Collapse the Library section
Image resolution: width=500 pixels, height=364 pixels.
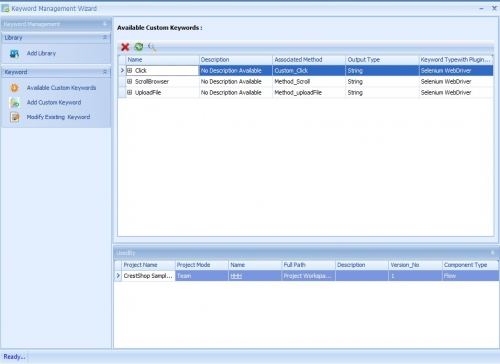[x=105, y=38]
